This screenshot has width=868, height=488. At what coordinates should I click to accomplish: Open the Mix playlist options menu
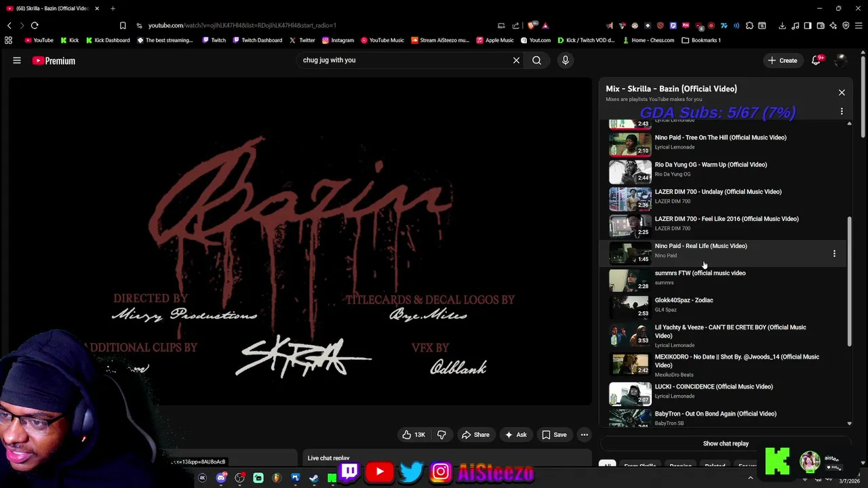[x=842, y=111]
